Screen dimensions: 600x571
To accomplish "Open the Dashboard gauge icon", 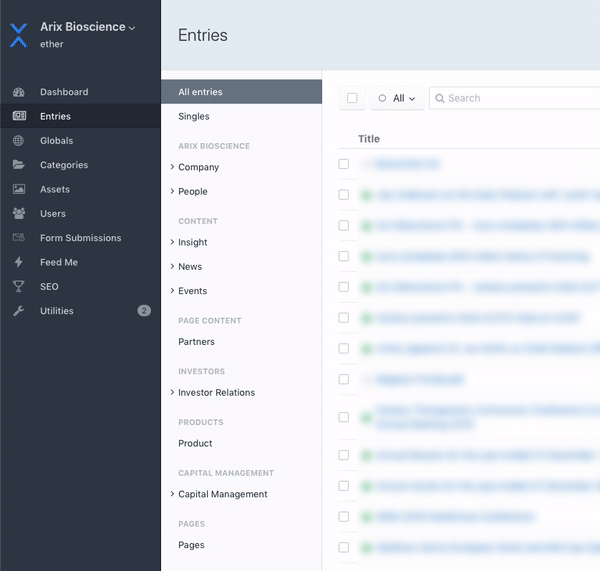I will (18, 92).
